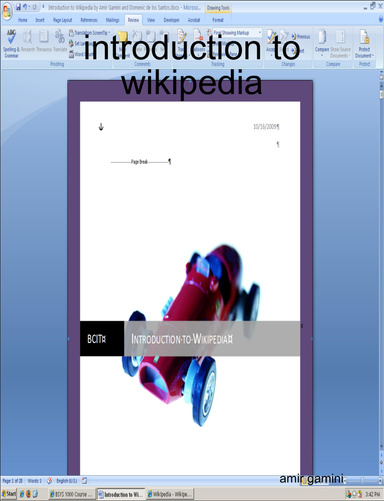Undo the last action
Viewport: 384px width, 501px height.
pyautogui.click(x=25, y=7)
